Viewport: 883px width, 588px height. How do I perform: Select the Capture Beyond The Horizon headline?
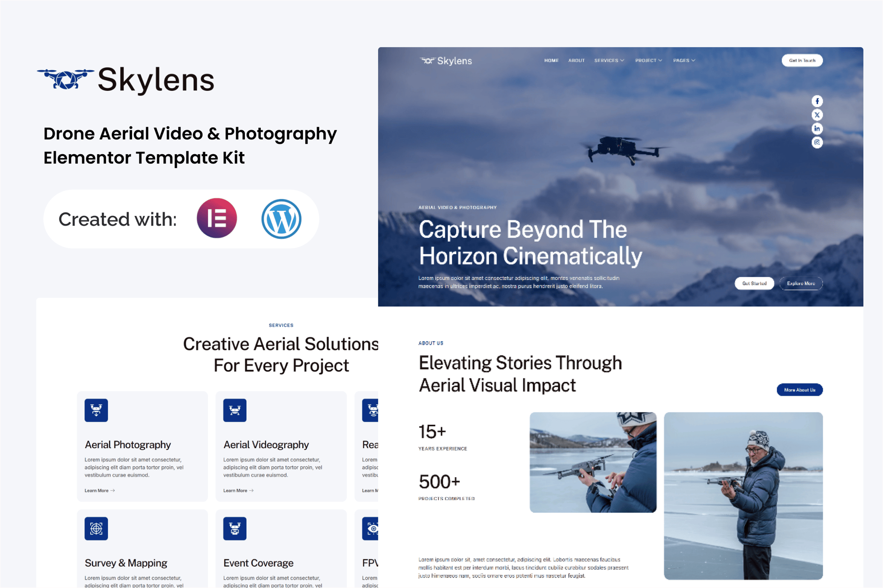530,242
